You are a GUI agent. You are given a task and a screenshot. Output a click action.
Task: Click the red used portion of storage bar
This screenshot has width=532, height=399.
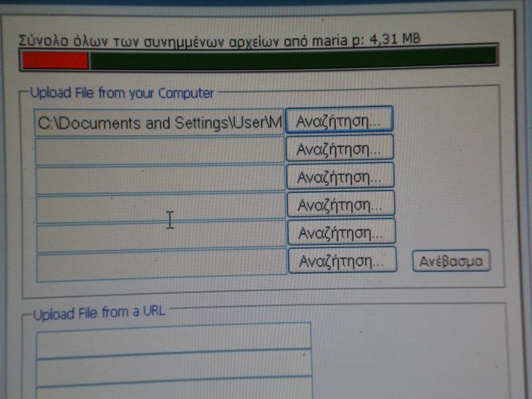[x=55, y=61]
